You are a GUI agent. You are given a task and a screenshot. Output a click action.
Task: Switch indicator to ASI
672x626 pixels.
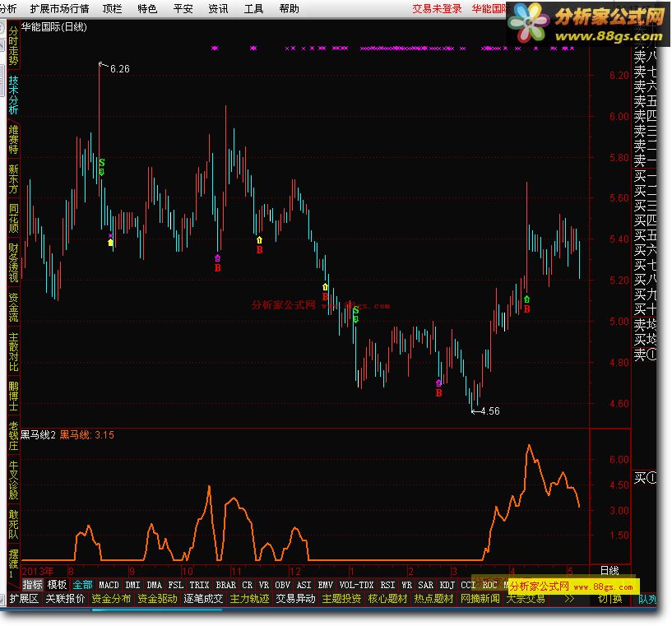pos(304,585)
